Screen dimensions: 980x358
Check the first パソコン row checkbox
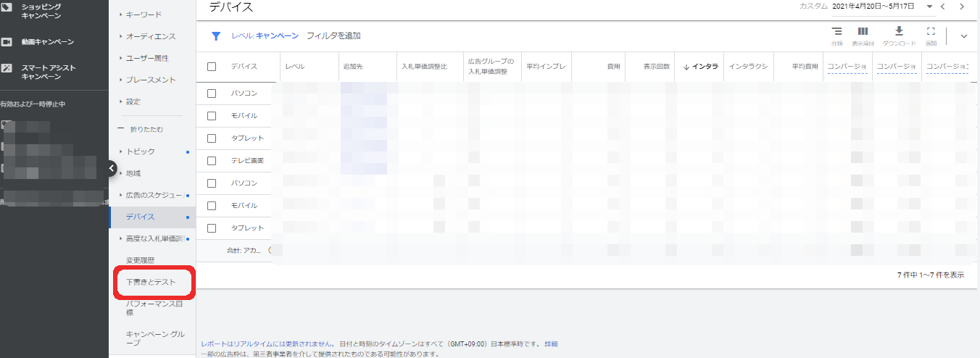point(212,93)
